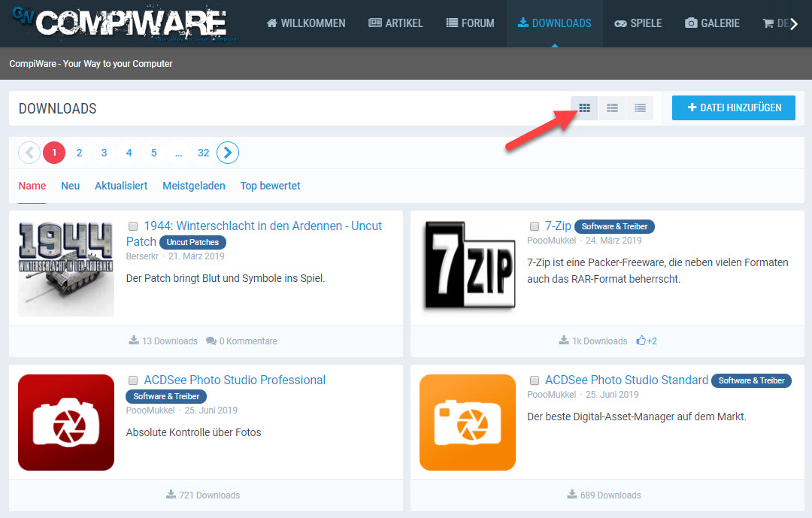
Task: Go to the next downloads page arrow
Action: (228, 153)
